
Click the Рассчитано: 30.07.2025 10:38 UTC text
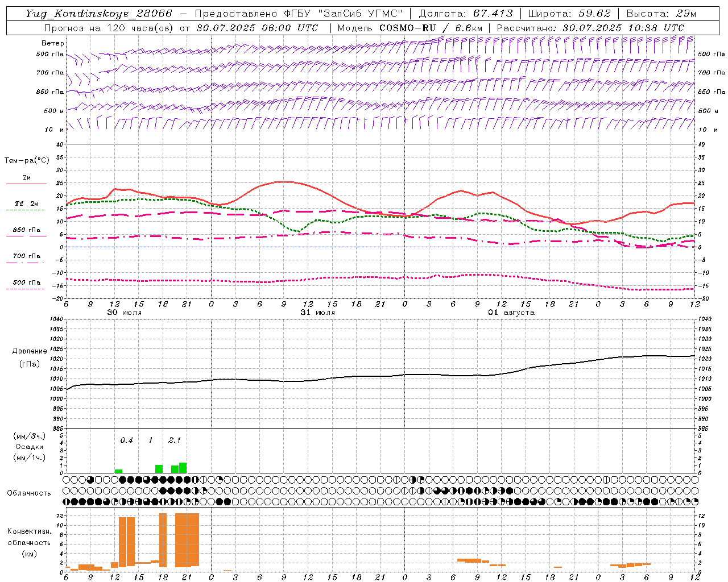pyautogui.click(x=590, y=28)
